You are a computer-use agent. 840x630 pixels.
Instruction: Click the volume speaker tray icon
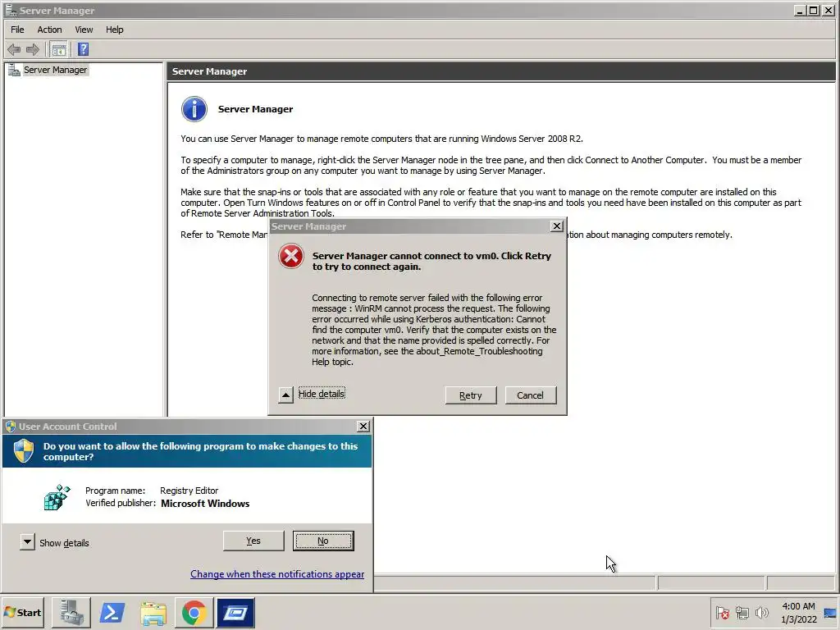pos(761,612)
